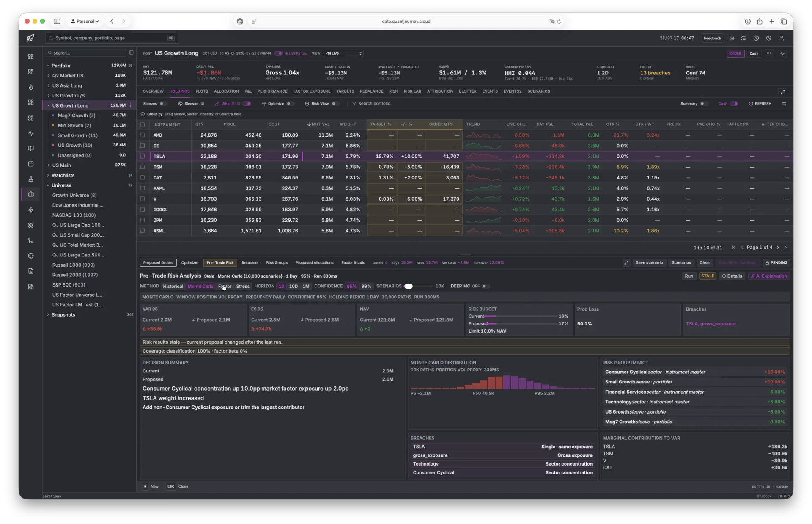Click the AI Explanation button
The height and width of the screenshot is (524, 812).
pos(768,276)
